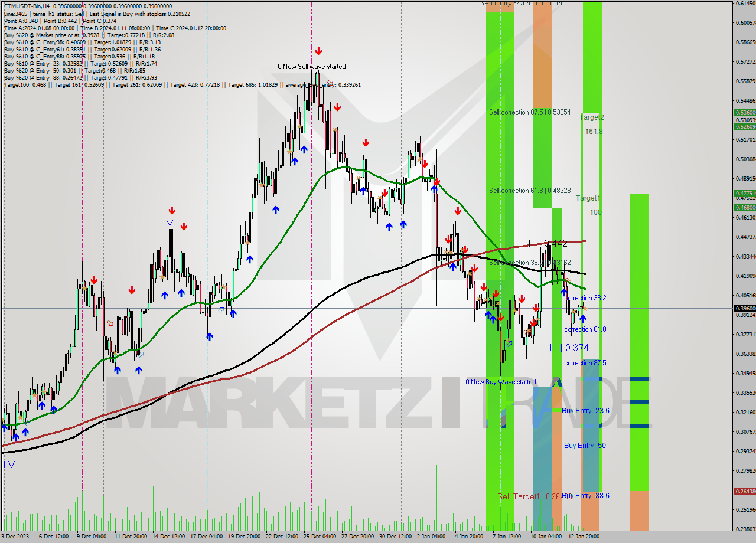This screenshot has width=756, height=543.
Task: Click the 'Buy %20 @ Entry -88' line
Action: point(80,77)
